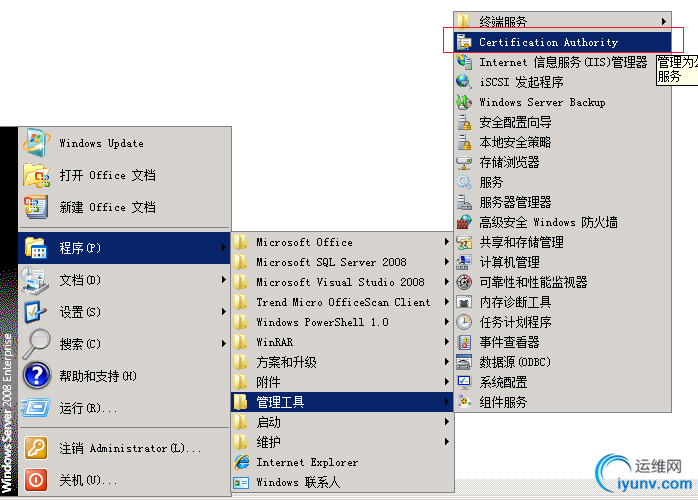The image size is (698, 500).
Task: Launch 共享和存储管理
Action: 563,242
